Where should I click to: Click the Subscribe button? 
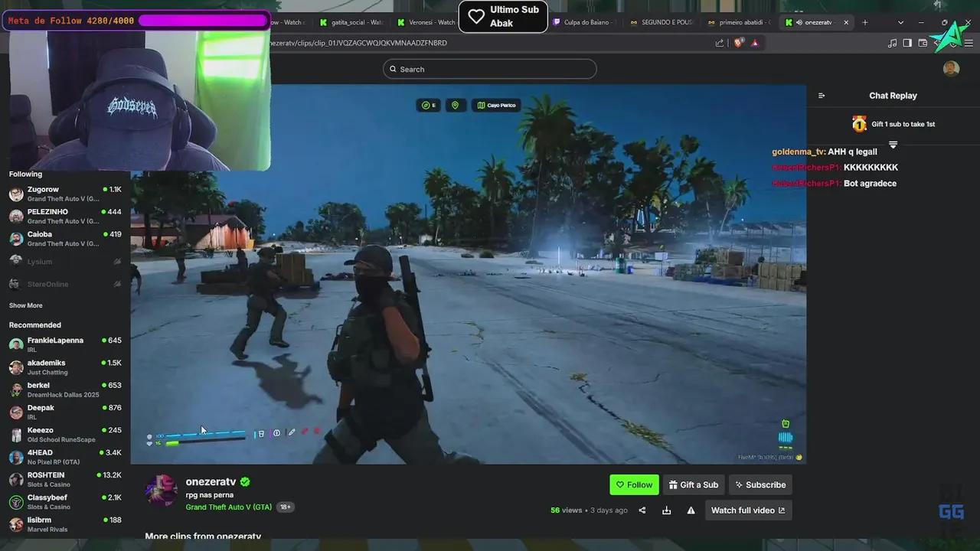[760, 484]
